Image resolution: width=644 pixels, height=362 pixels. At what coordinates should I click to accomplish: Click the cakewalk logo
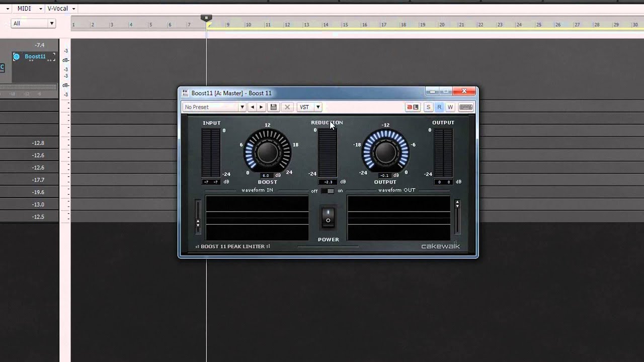tap(441, 246)
